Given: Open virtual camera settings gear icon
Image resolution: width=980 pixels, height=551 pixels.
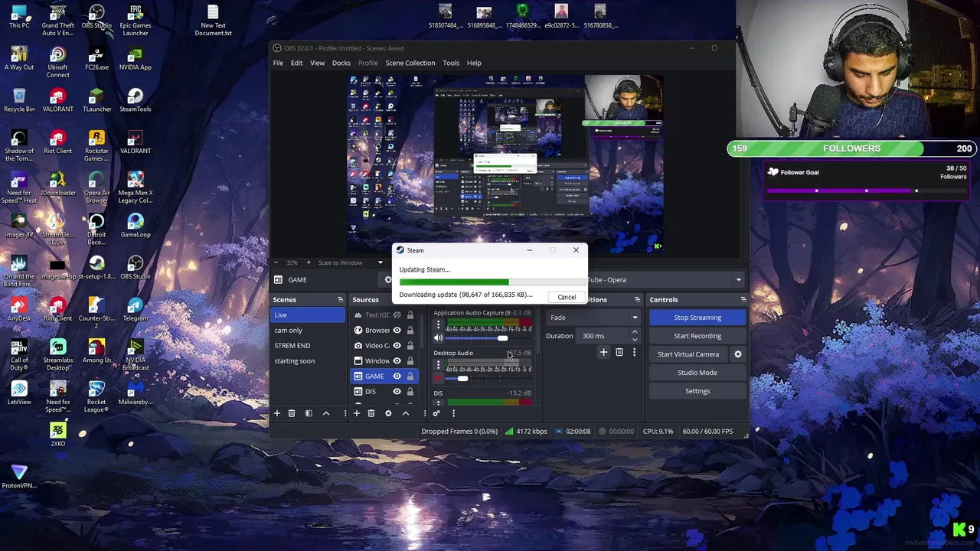Looking at the screenshot, I should pos(738,354).
